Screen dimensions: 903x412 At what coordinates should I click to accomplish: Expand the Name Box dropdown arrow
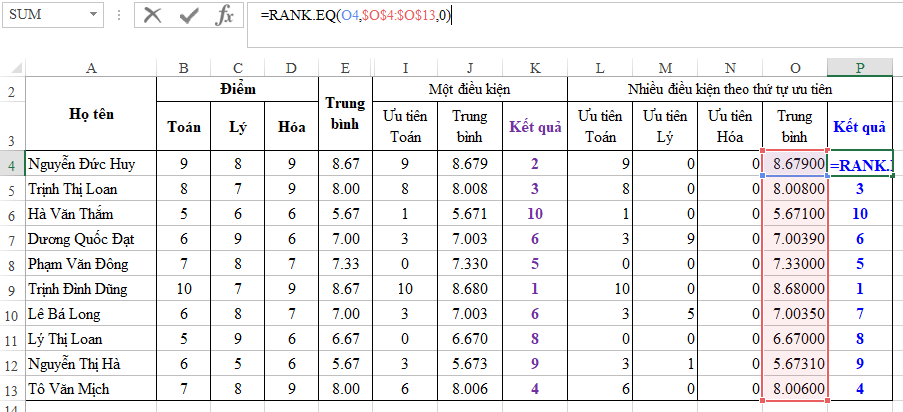click(93, 16)
